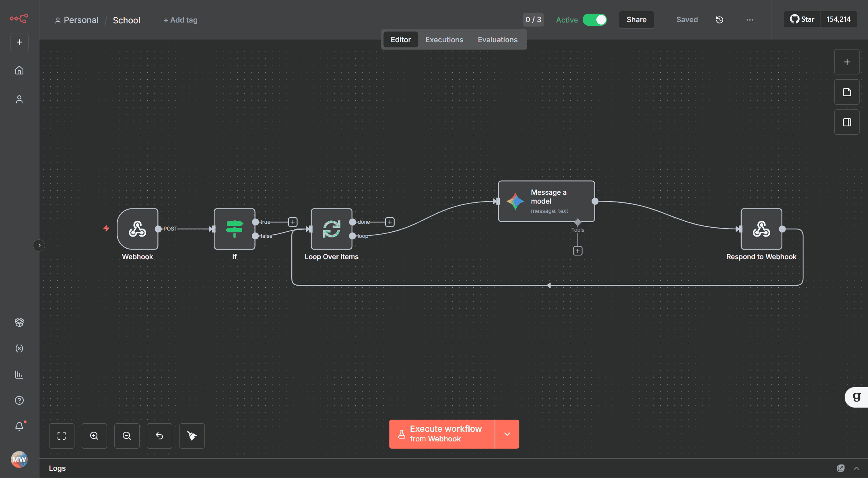Screen dimensions: 868x478
Task: Click the Add tag field
Action: (181, 20)
